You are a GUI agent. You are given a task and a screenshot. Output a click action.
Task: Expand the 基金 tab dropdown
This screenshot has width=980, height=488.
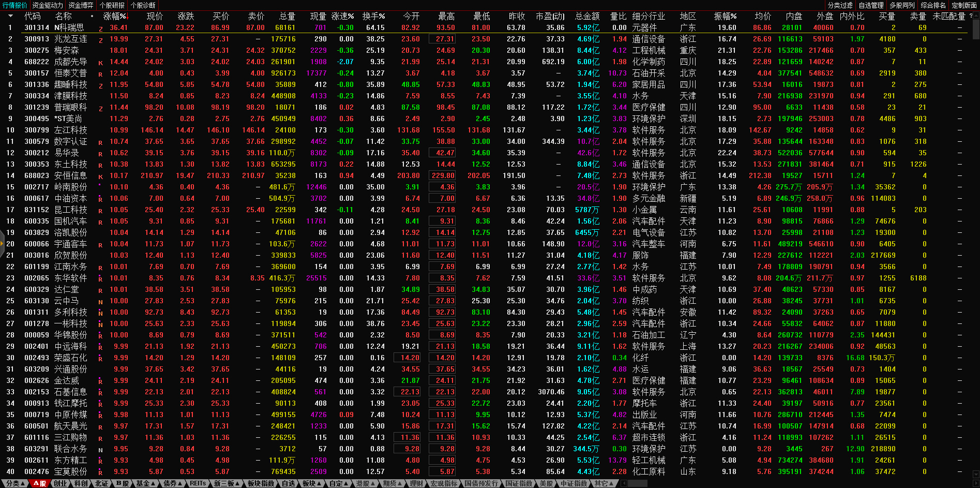click(145, 483)
